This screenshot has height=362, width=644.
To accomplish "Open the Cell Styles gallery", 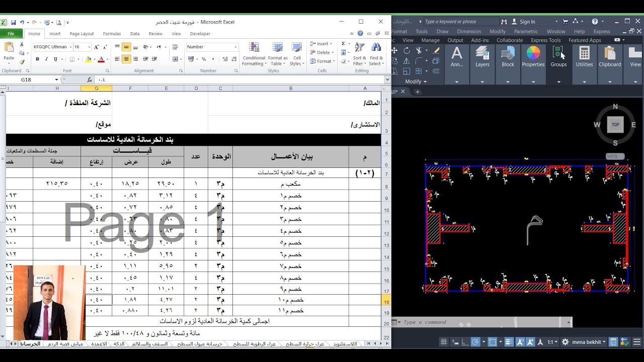I will [296, 54].
